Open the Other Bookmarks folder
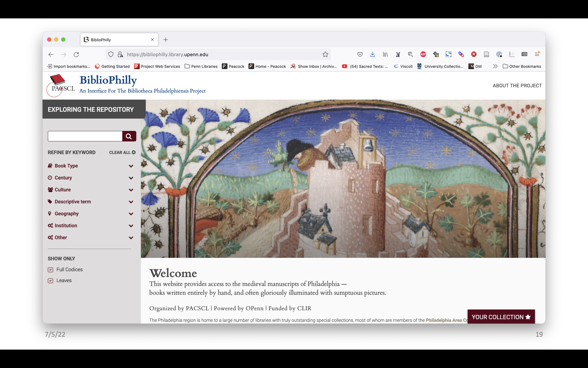The image size is (588, 368). tap(522, 66)
